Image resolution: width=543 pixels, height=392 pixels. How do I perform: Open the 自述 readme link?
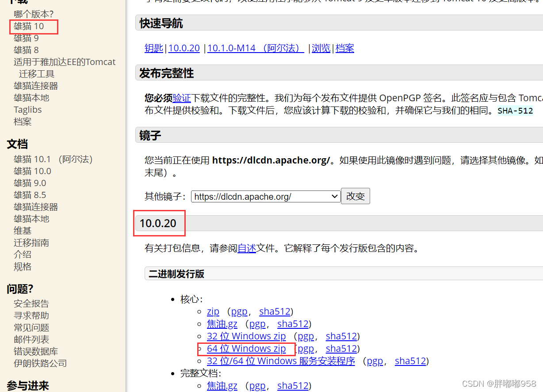247,248
